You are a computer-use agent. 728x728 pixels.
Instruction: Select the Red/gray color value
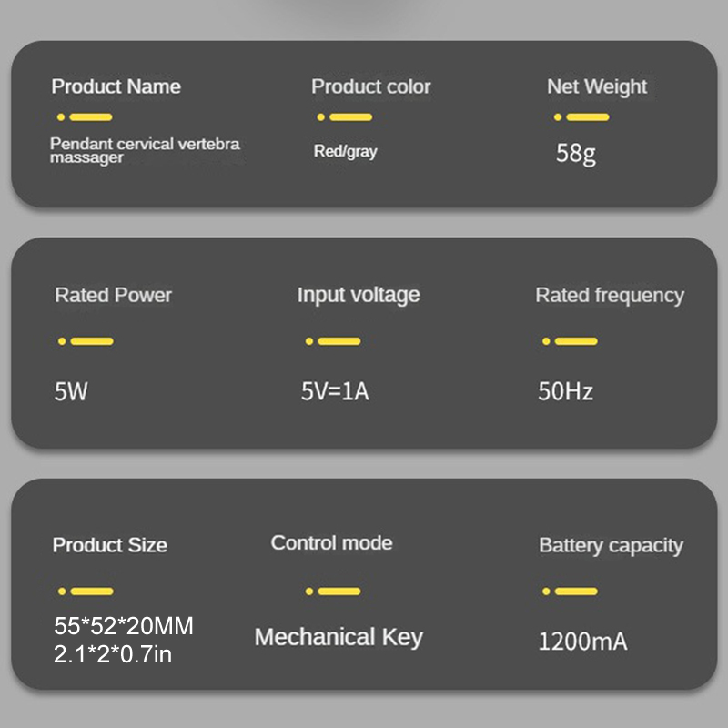345,152
